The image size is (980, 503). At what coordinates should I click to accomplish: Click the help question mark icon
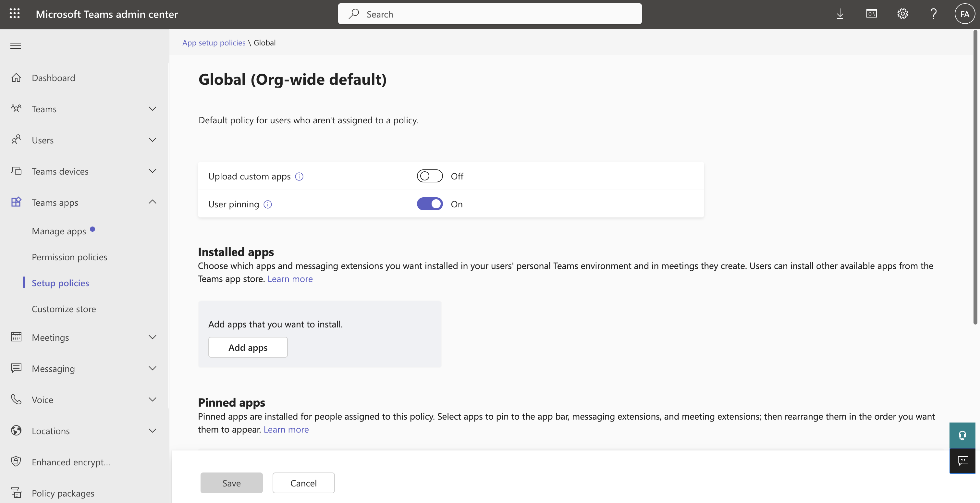(933, 14)
